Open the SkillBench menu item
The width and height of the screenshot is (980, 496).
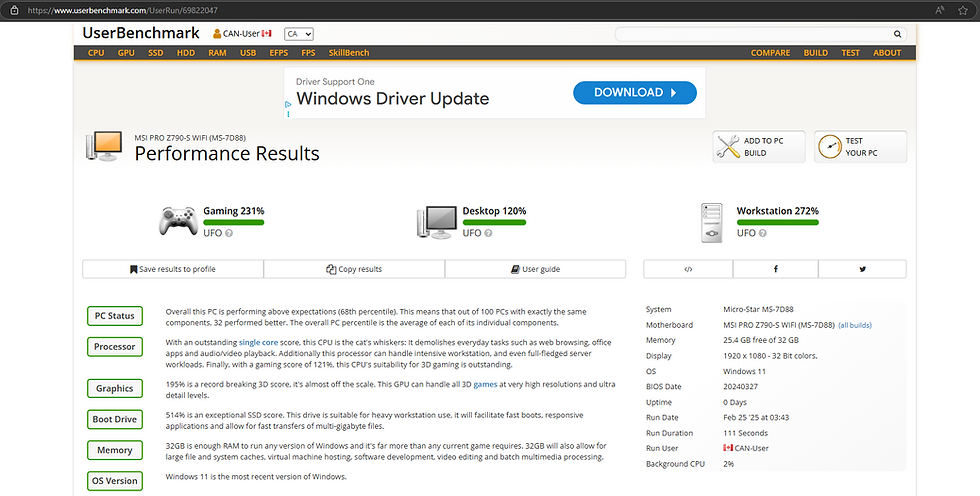349,53
